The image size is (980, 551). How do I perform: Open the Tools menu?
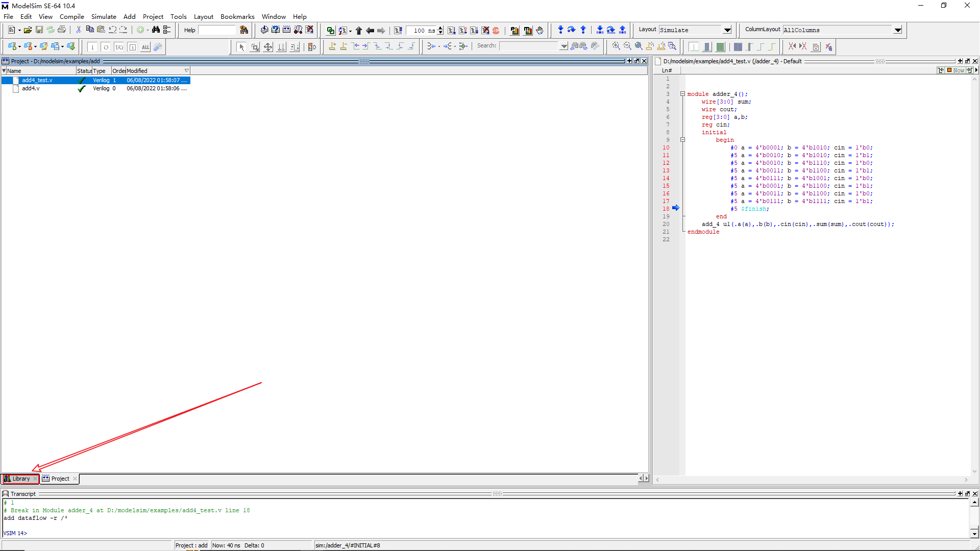coord(179,16)
